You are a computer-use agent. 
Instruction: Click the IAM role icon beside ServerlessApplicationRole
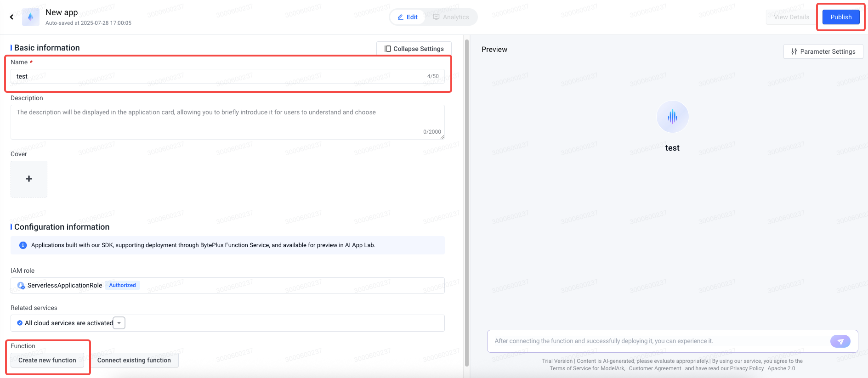pyautogui.click(x=21, y=285)
